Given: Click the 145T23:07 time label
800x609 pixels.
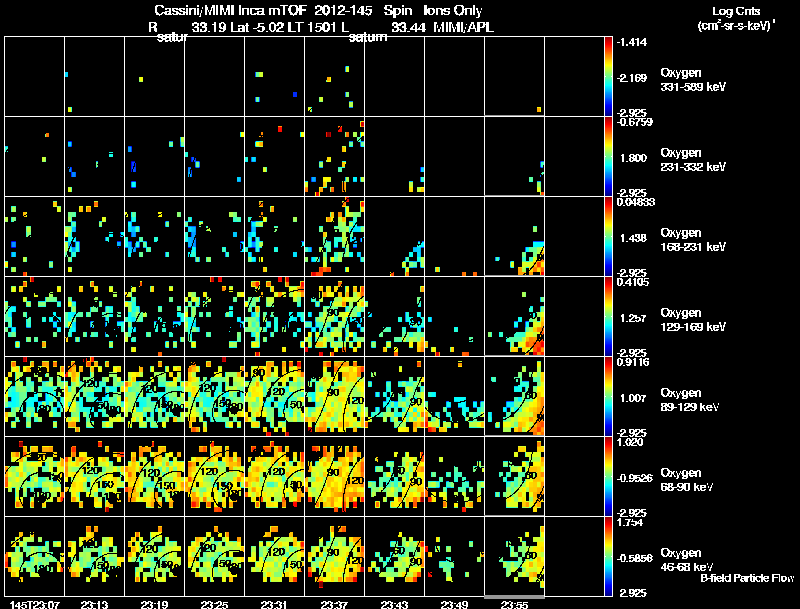Looking at the screenshot, I should click(x=35, y=604).
